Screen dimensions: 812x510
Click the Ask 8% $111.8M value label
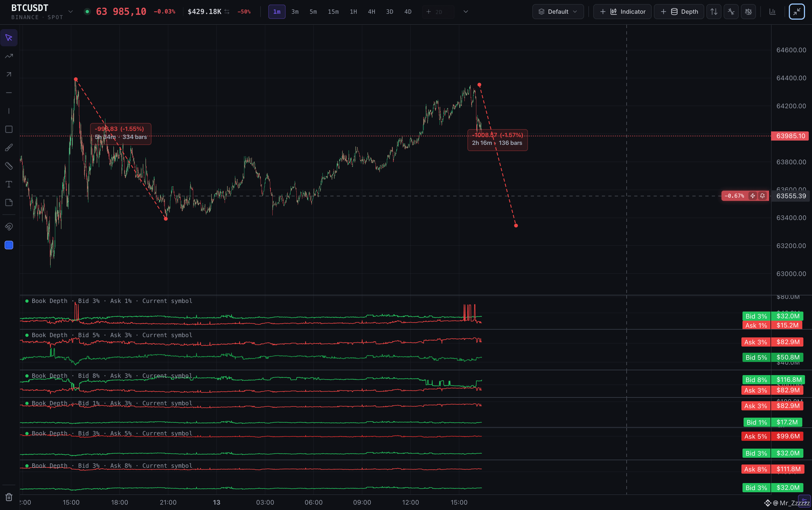coord(773,469)
